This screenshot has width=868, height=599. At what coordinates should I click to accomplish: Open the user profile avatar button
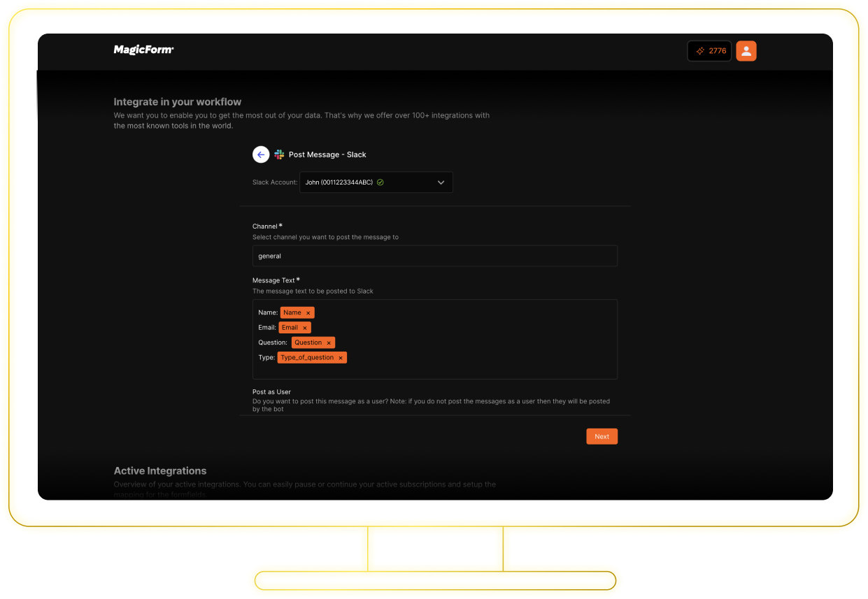click(746, 51)
